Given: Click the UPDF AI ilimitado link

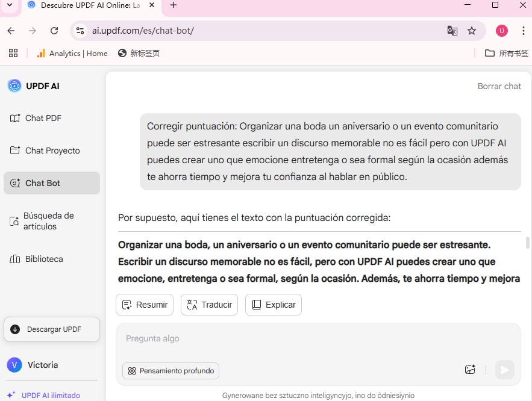Looking at the screenshot, I should [43, 395].
